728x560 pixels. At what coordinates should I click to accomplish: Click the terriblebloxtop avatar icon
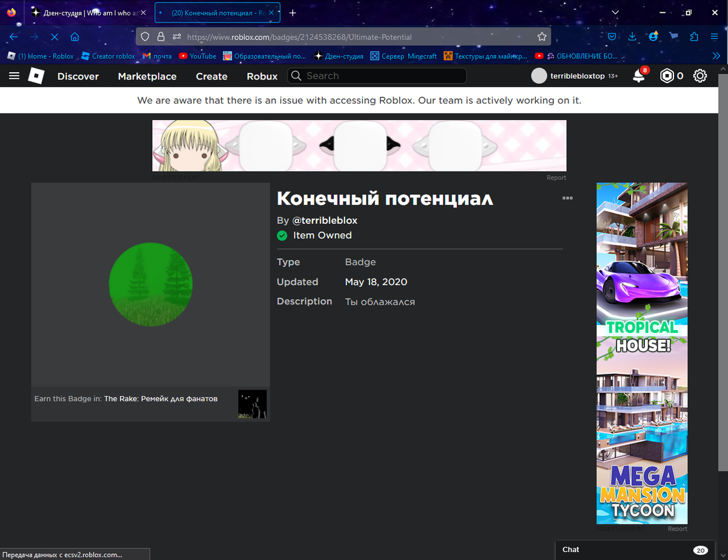(539, 76)
